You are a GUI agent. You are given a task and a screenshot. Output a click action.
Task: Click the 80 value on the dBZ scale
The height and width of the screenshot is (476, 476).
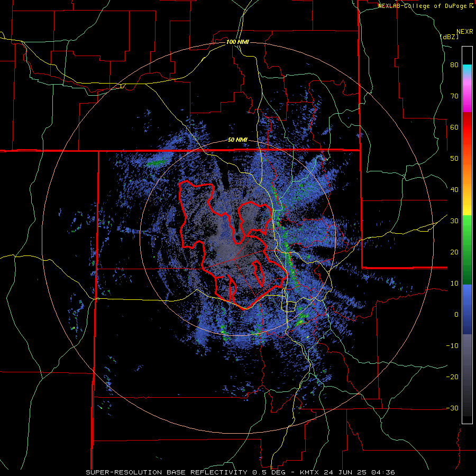(x=454, y=65)
